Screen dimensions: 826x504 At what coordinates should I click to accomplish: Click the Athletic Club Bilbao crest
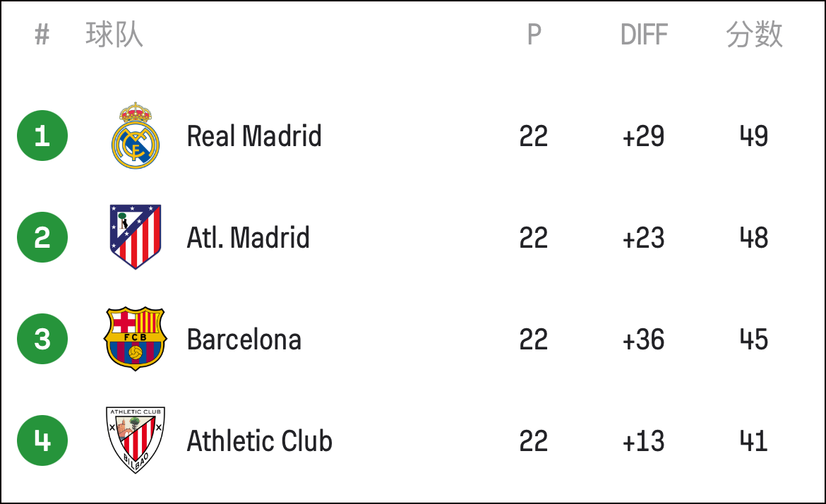[x=136, y=440]
